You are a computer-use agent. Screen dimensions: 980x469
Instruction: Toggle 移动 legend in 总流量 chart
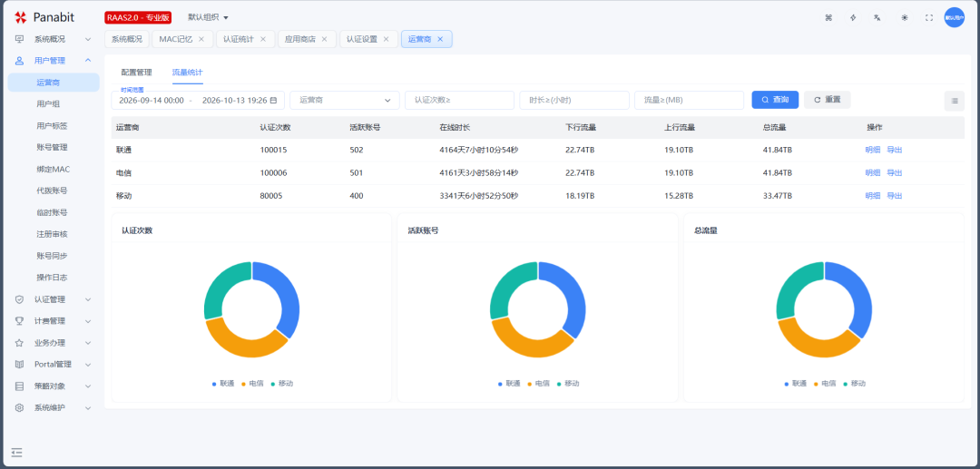855,384
